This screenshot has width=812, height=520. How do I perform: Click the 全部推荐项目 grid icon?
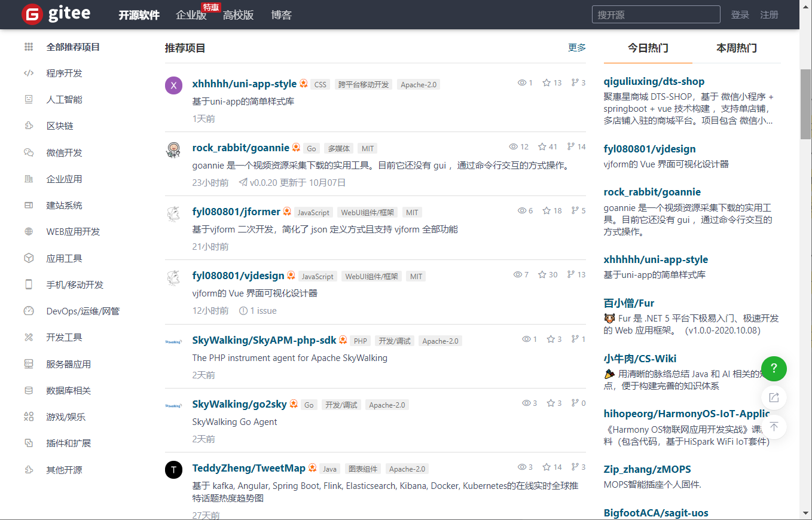29,47
